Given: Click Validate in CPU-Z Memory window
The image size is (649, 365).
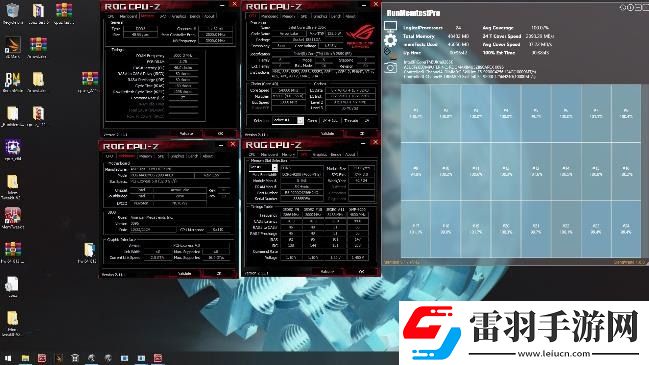Looking at the screenshot, I should pyautogui.click(x=186, y=134).
